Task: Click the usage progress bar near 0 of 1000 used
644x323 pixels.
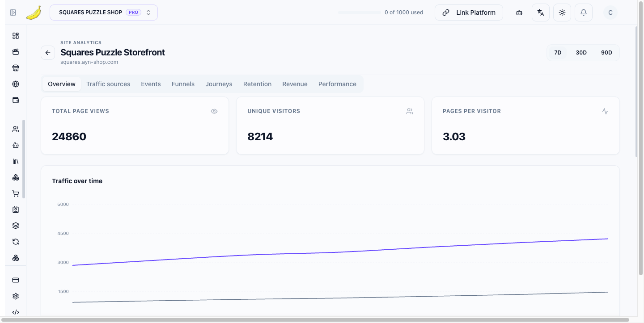Action: (359, 13)
